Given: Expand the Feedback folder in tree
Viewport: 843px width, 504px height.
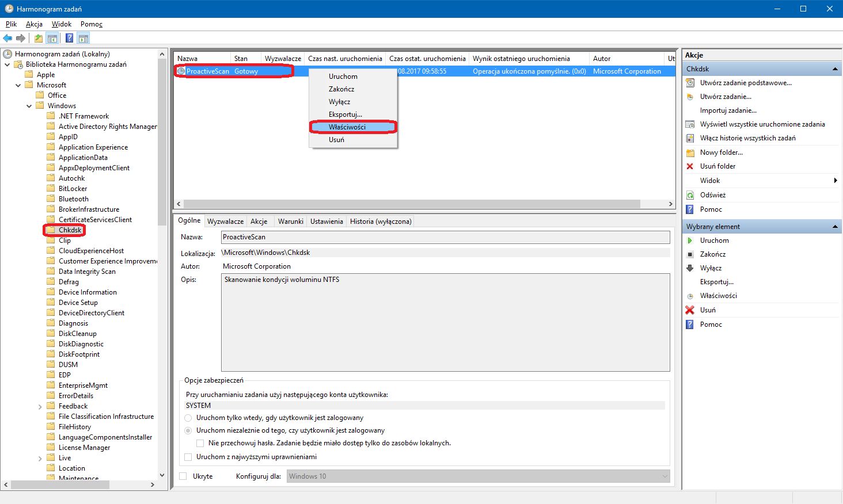Looking at the screenshot, I should point(40,407).
